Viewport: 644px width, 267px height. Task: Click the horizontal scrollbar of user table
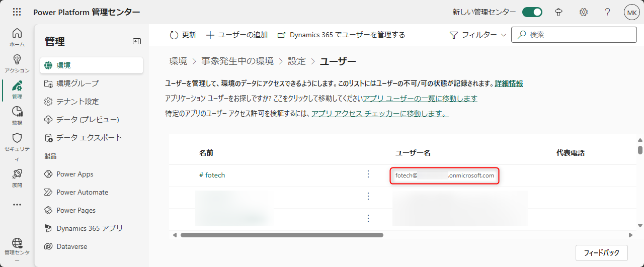tap(282, 235)
